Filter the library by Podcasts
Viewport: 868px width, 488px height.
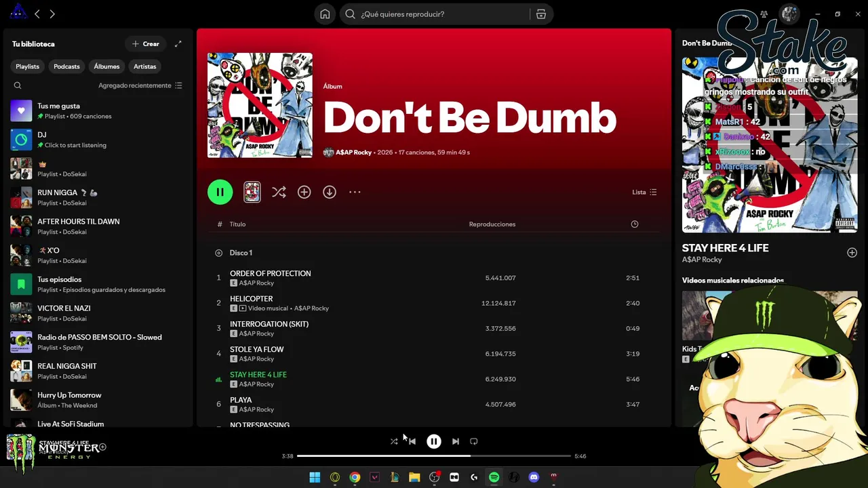tap(66, 66)
